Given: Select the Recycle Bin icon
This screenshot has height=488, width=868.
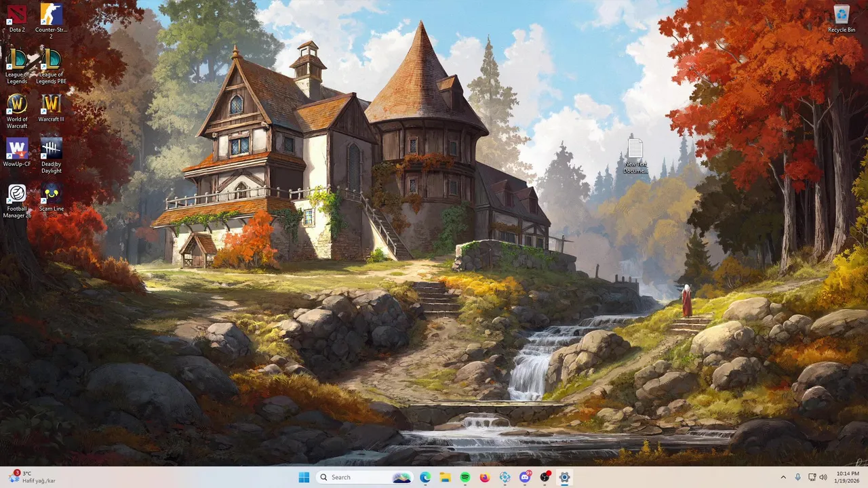Looking at the screenshot, I should (x=842, y=18).
